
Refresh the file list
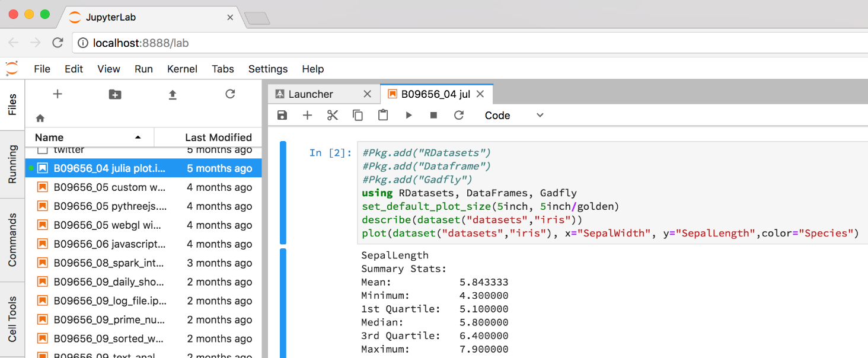coord(231,94)
